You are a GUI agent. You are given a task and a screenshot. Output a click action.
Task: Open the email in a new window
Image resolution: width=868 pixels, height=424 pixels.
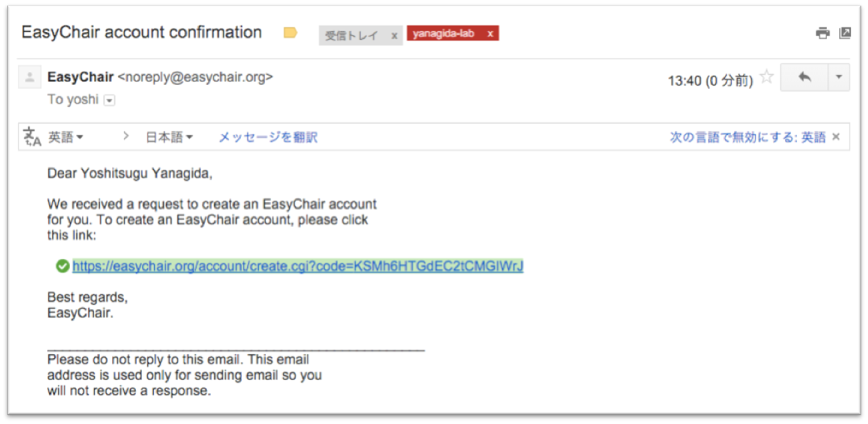pos(845,33)
